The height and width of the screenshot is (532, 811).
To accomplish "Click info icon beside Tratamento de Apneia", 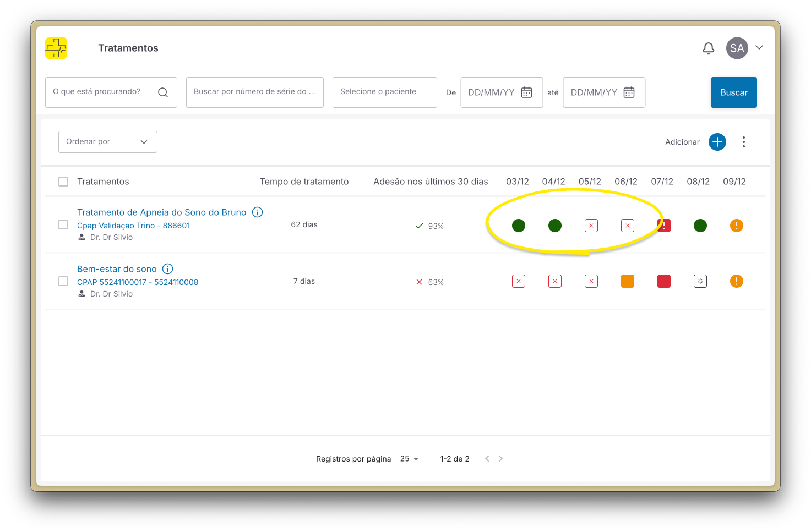I will [257, 212].
